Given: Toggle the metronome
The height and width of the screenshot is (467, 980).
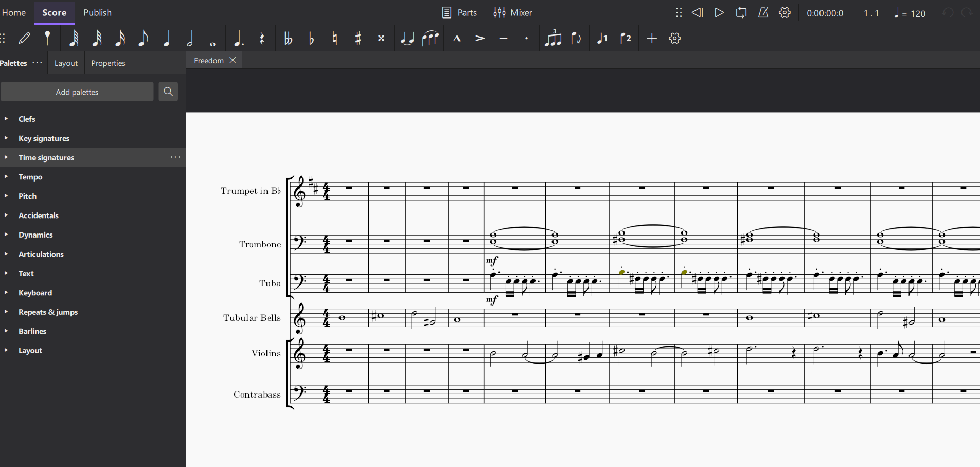Looking at the screenshot, I should (x=763, y=12).
